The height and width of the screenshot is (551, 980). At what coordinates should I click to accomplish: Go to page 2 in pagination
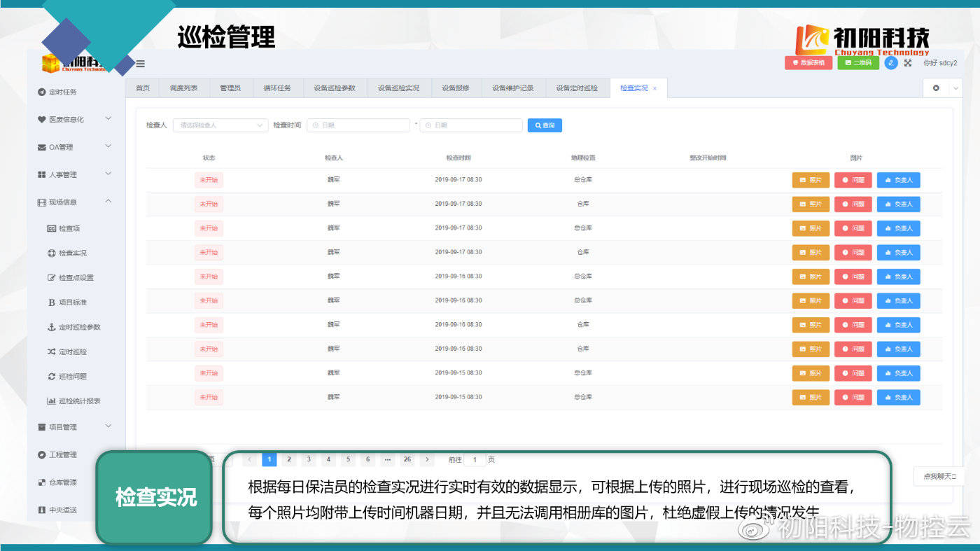289,459
